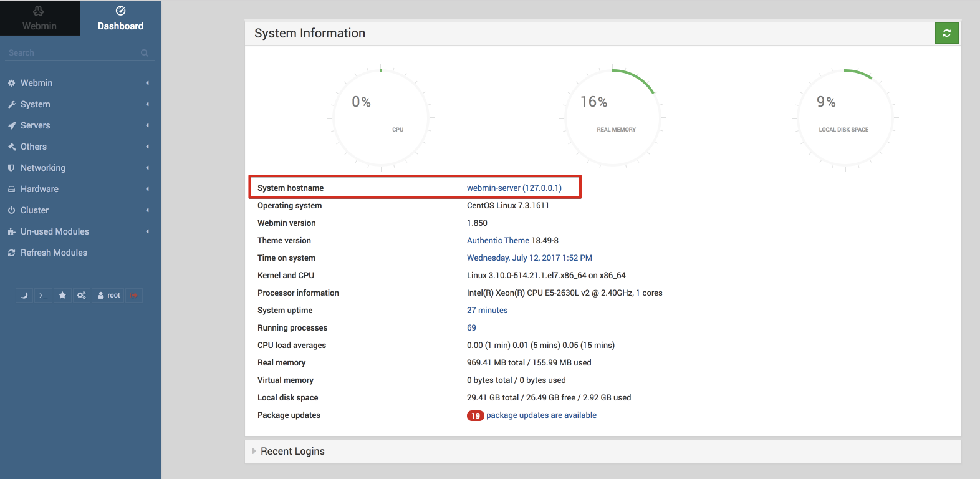
Task: Refresh system information with green button
Action: pos(946,33)
